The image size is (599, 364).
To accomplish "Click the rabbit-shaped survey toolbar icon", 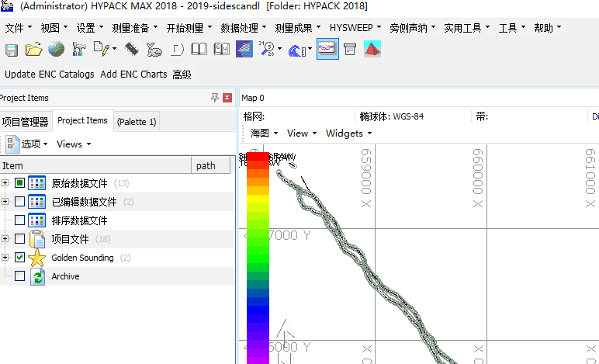I will (x=154, y=50).
